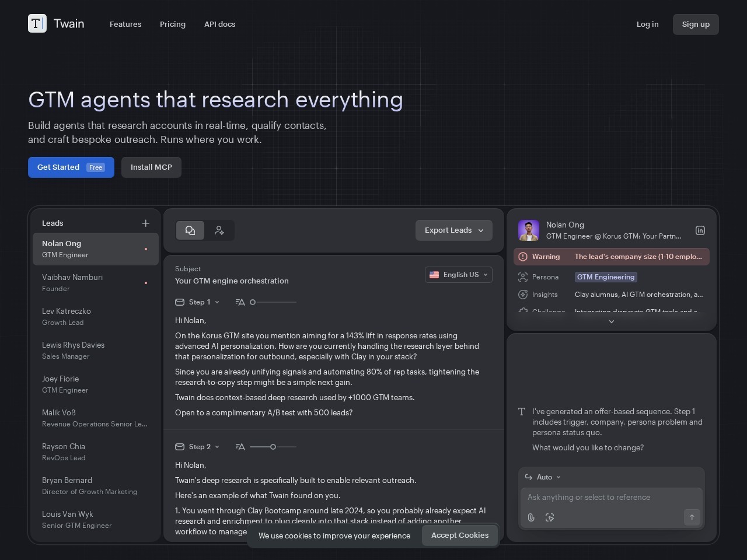
Task: Send chat message with arrow icon
Action: (x=692, y=517)
